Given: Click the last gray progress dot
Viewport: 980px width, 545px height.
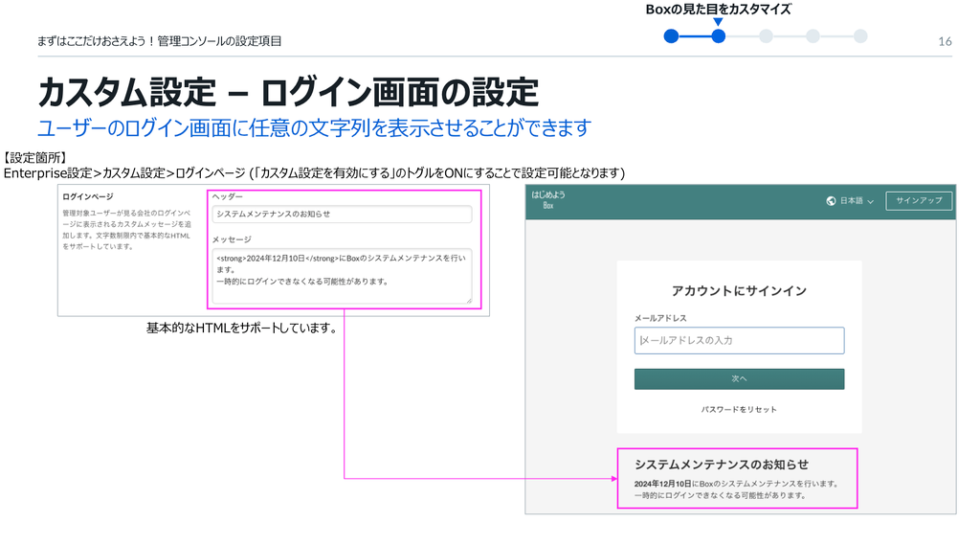Looking at the screenshot, I should (x=860, y=36).
